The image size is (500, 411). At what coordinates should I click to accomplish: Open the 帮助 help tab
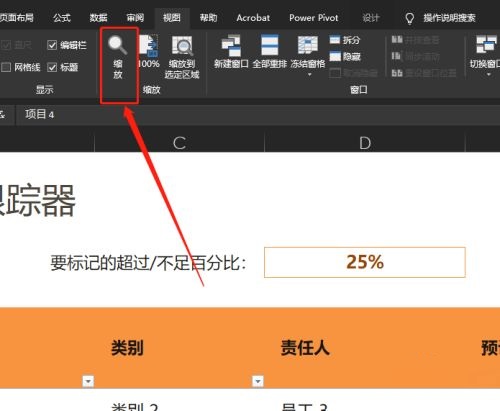click(x=208, y=18)
